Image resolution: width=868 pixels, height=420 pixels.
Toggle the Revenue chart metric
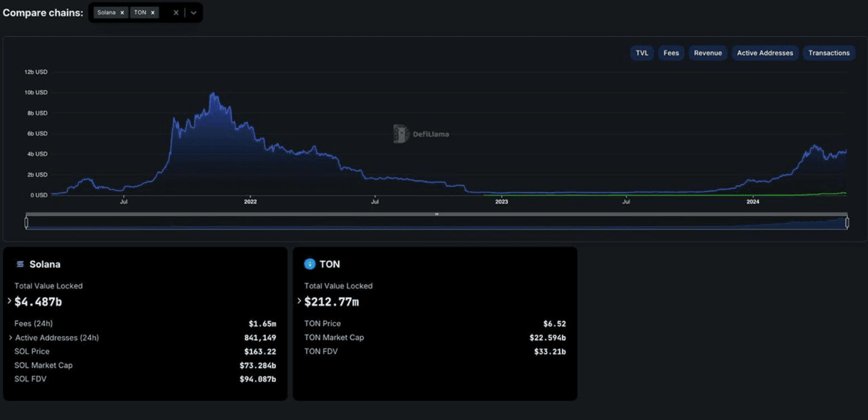(708, 53)
